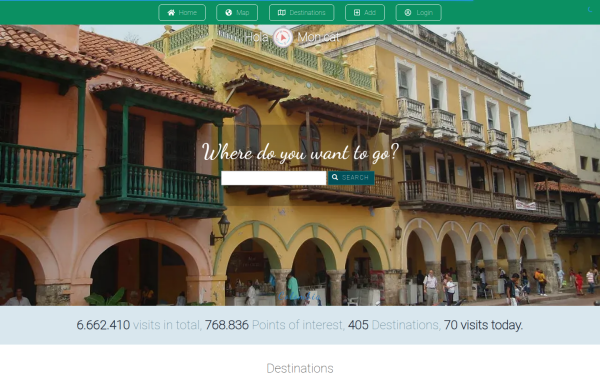The width and height of the screenshot is (600, 375).
Task: Click the "Where do you want to go?" heading
Action: click(300, 153)
